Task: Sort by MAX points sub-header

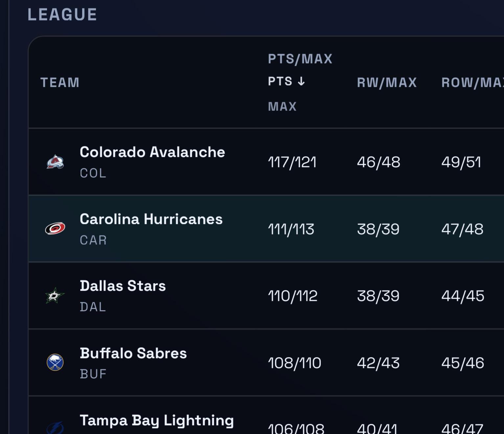Action: (282, 106)
